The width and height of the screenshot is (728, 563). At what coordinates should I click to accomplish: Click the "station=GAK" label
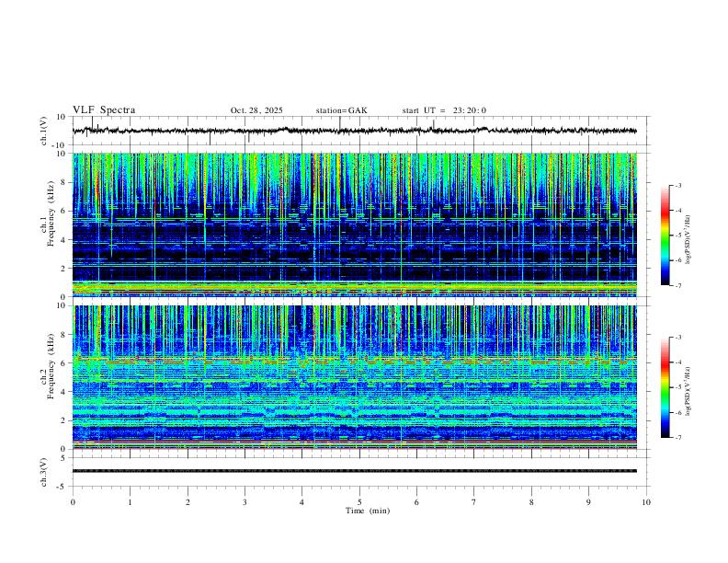(x=341, y=110)
